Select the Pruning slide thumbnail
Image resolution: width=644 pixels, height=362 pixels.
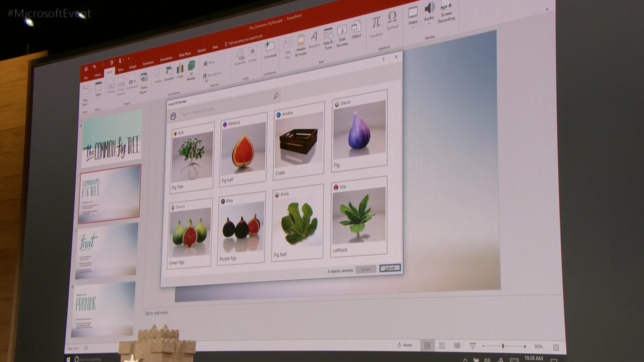pyautogui.click(x=104, y=309)
